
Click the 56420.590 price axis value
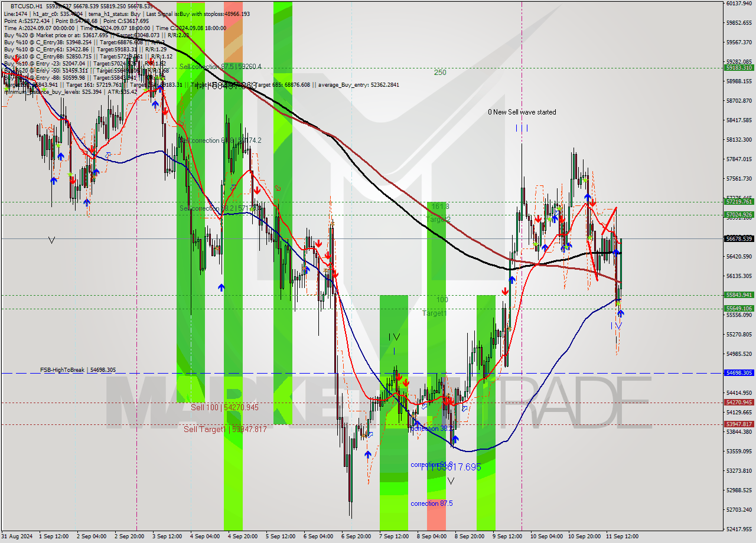739,256
